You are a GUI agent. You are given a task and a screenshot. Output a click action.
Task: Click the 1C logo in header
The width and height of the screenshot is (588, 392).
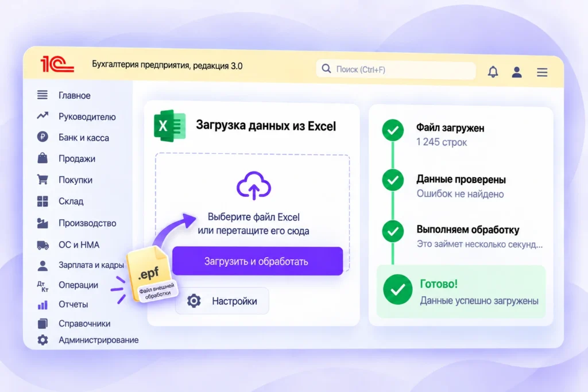[57, 64]
